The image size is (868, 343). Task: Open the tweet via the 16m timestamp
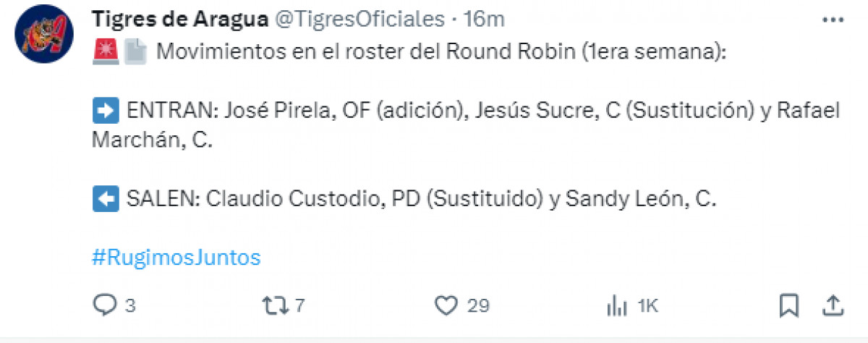[x=484, y=20]
